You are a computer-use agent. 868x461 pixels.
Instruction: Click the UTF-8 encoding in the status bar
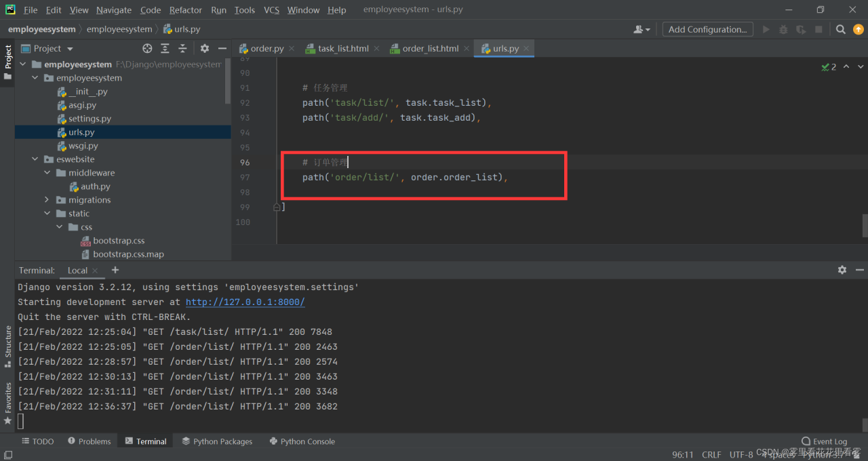point(741,455)
